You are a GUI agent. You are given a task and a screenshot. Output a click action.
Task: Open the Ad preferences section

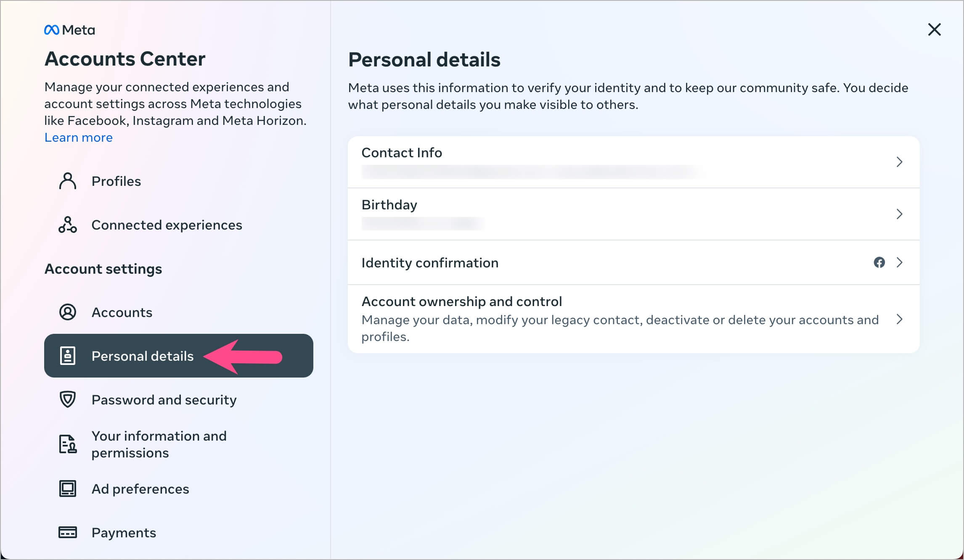140,489
